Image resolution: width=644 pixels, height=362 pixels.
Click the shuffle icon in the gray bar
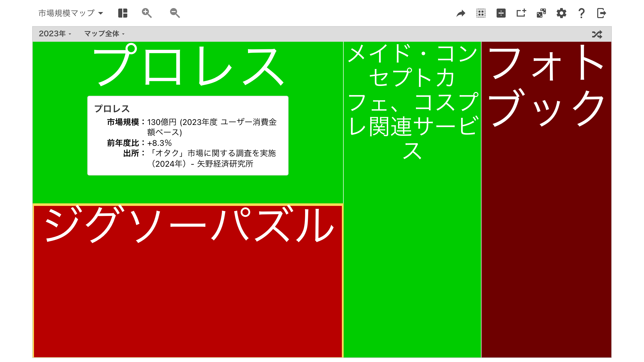597,34
